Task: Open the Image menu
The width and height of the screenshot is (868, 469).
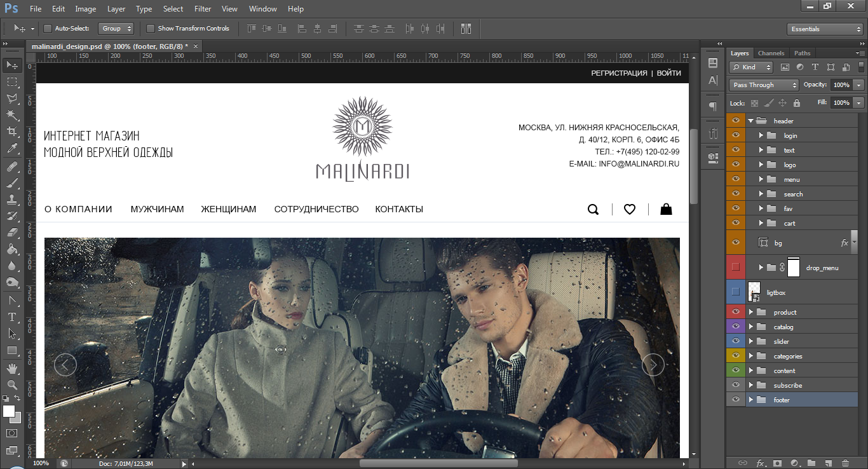Action: pyautogui.click(x=86, y=9)
